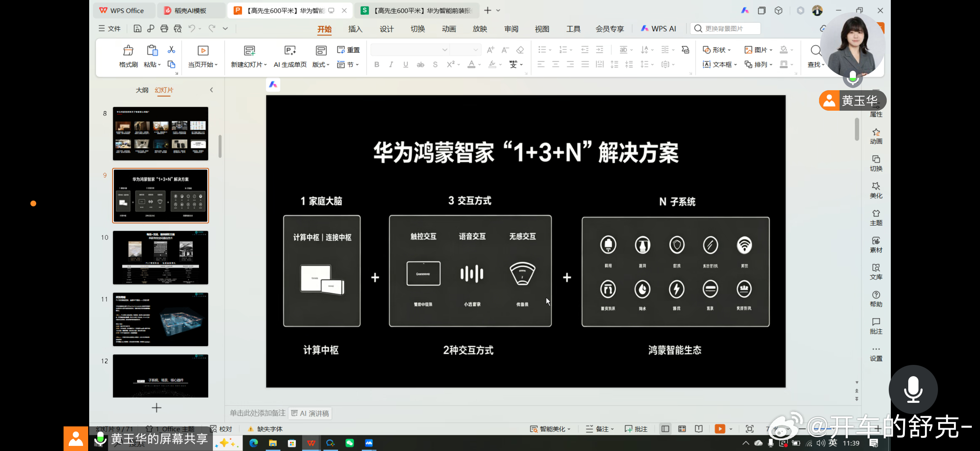The image size is (980, 451).
Task: Click the AI 演讲稿 button below the slide
Action: (310, 413)
